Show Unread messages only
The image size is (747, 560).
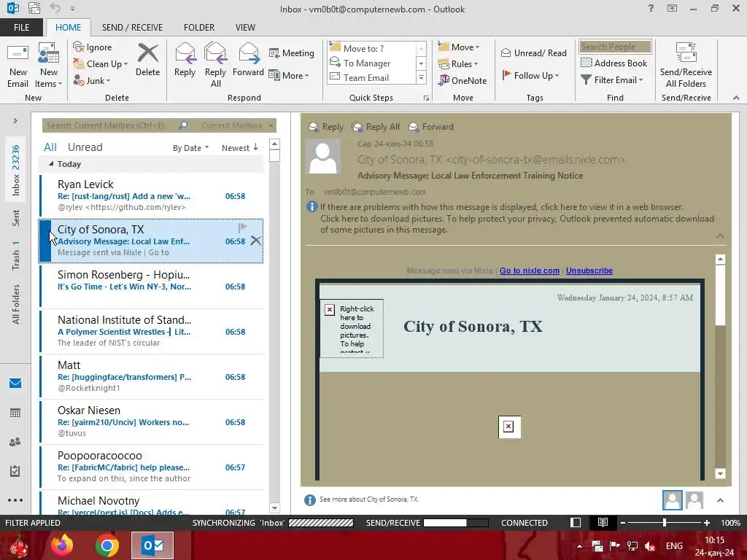(x=85, y=147)
